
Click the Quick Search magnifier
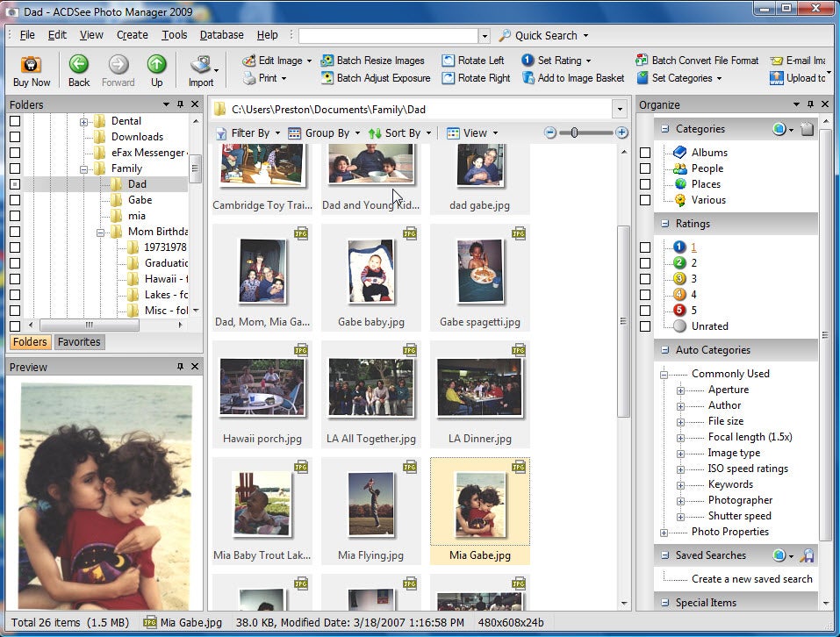coord(505,35)
